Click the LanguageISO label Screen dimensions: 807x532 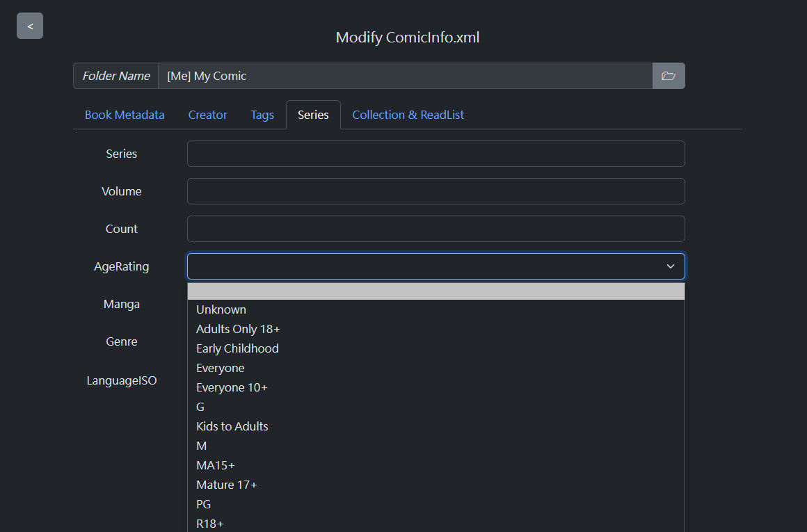pyautogui.click(x=122, y=380)
